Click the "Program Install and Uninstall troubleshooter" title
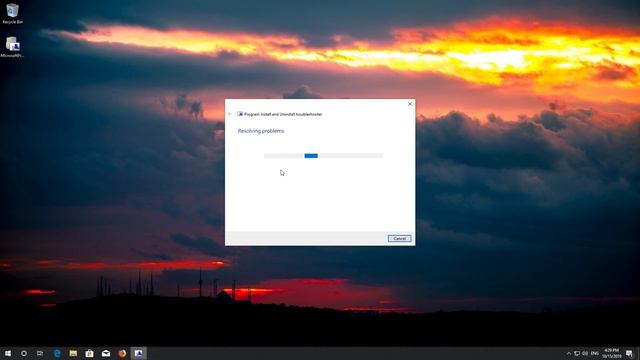640x360 pixels. pos(283,114)
